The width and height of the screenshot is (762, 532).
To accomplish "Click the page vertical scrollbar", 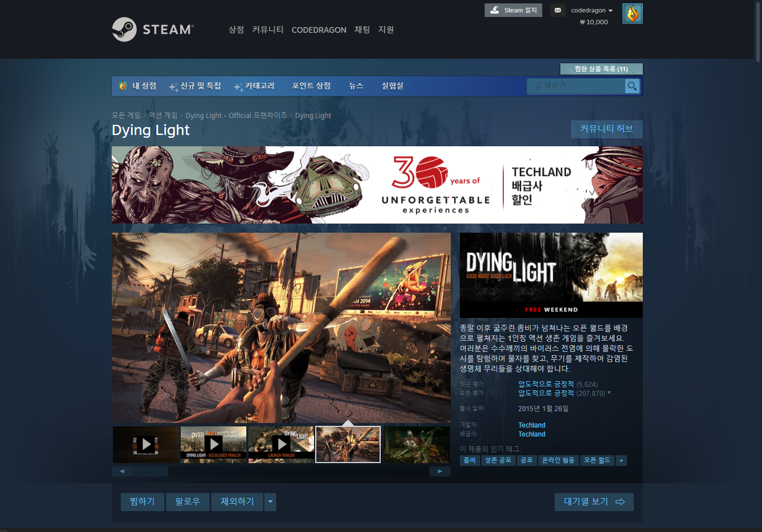I will coord(758,31).
